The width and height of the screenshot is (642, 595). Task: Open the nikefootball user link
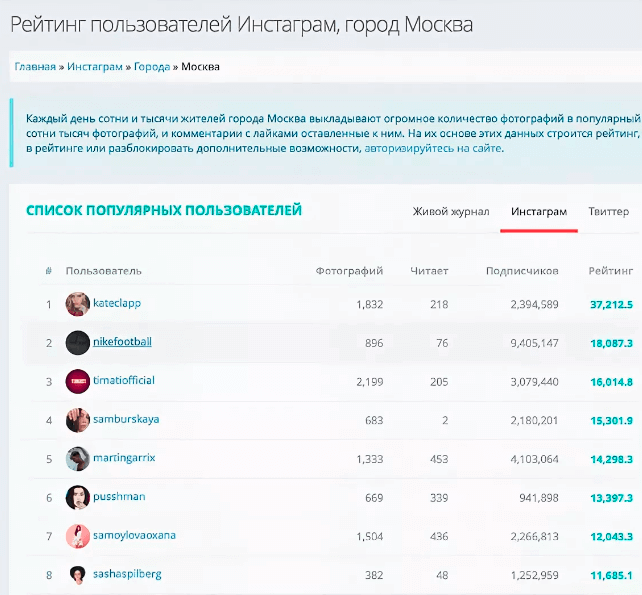click(x=122, y=342)
